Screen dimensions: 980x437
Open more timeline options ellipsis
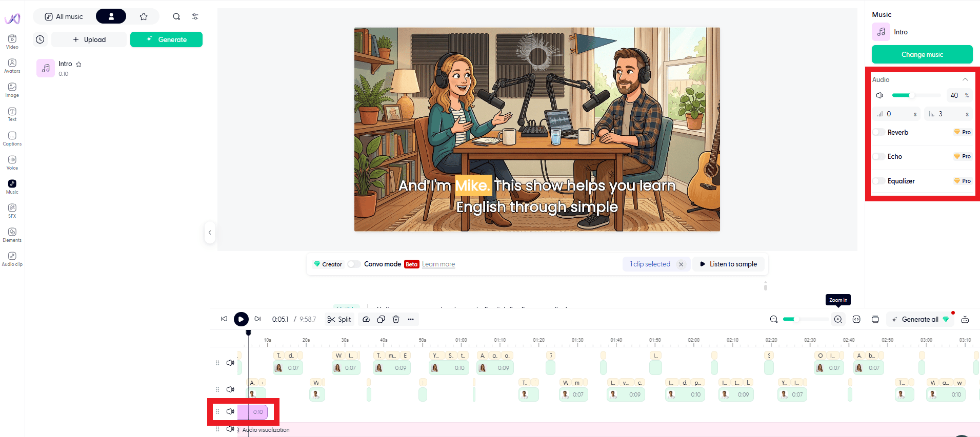(411, 319)
